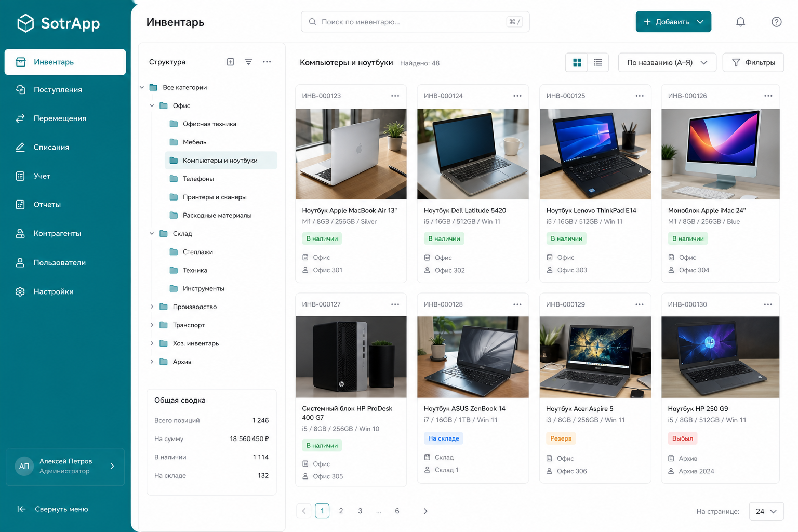Click the Структура filter lines icon
Image resolution: width=798 pixels, height=532 pixels.
click(x=248, y=62)
